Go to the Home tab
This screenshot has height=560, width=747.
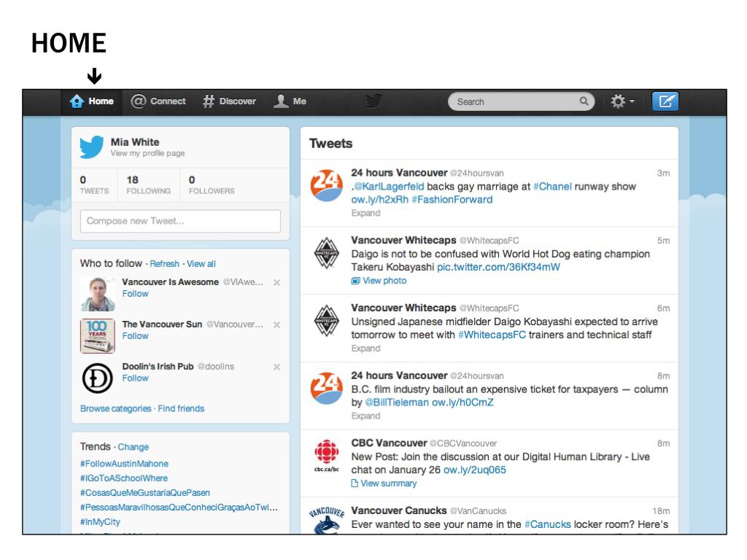[x=91, y=101]
